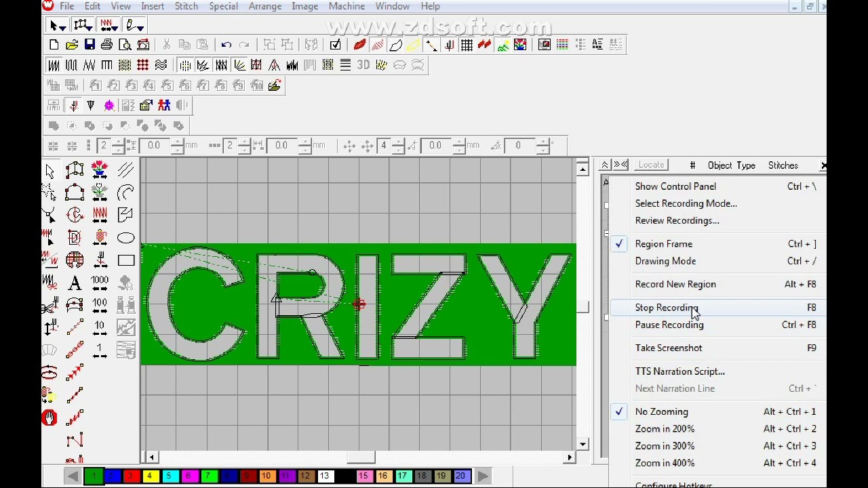Open Print Preview icon
The width and height of the screenshot is (868, 488).
(x=125, y=45)
